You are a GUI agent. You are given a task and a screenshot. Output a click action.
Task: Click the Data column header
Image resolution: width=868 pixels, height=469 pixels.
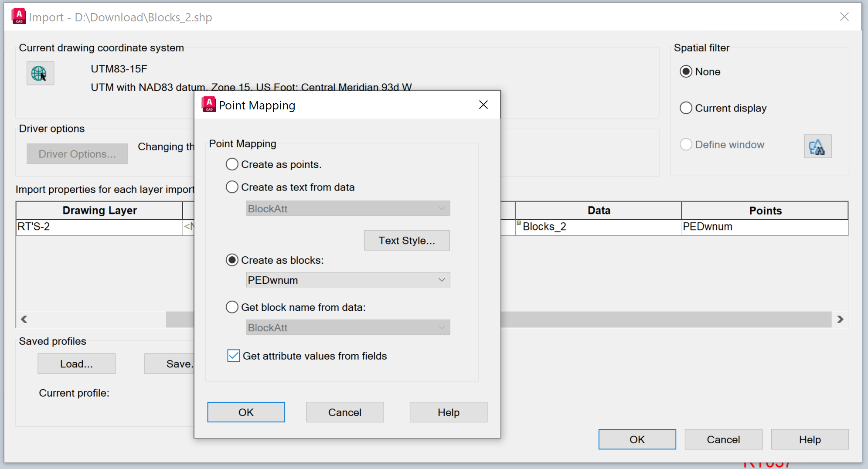click(599, 210)
